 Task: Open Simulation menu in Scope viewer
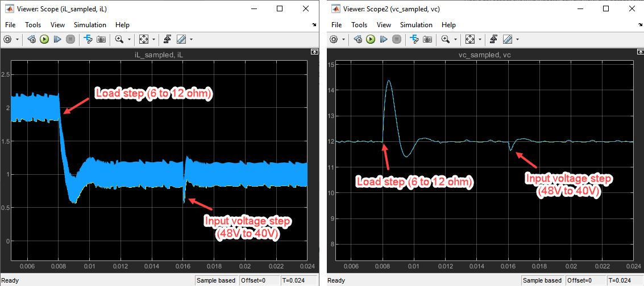(90, 25)
